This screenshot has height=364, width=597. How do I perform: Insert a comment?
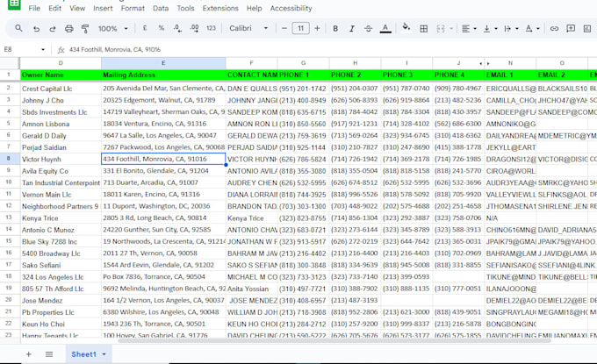[571, 29]
